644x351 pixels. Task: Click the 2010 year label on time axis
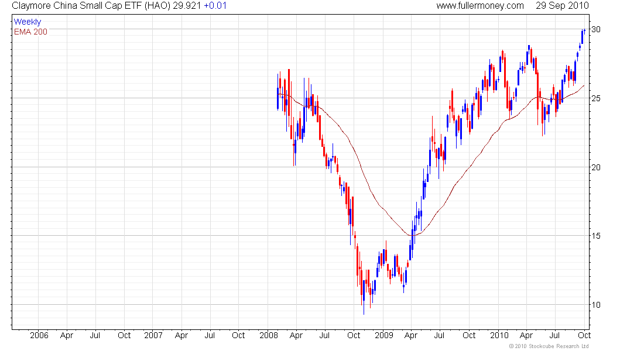pos(499,335)
